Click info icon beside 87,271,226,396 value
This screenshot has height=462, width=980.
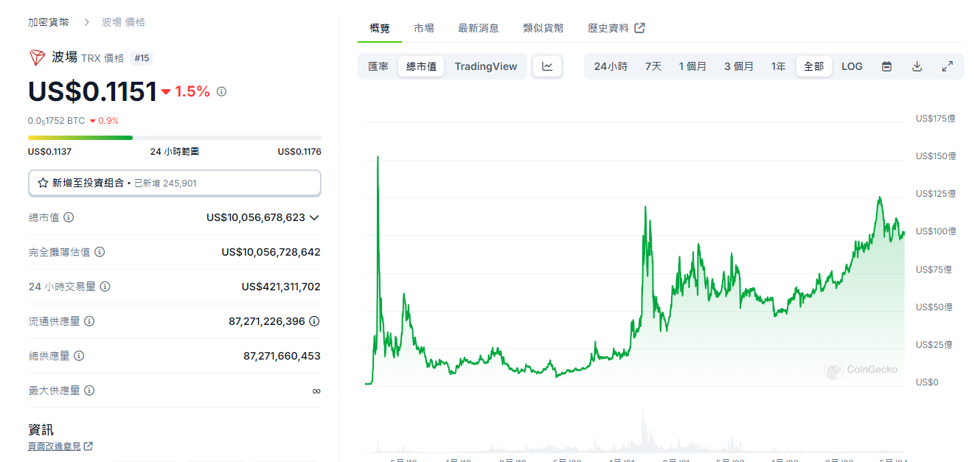[314, 321]
